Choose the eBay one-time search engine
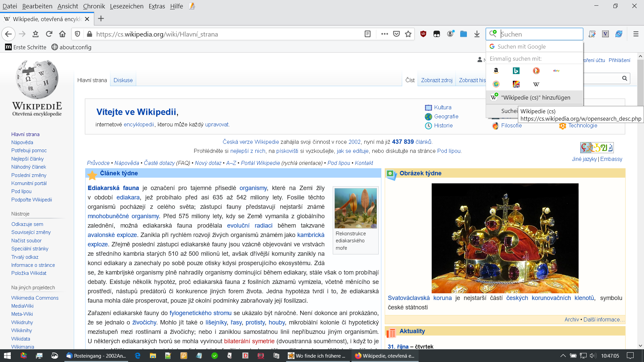Image resolution: width=644 pixels, height=362 pixels. point(556,71)
